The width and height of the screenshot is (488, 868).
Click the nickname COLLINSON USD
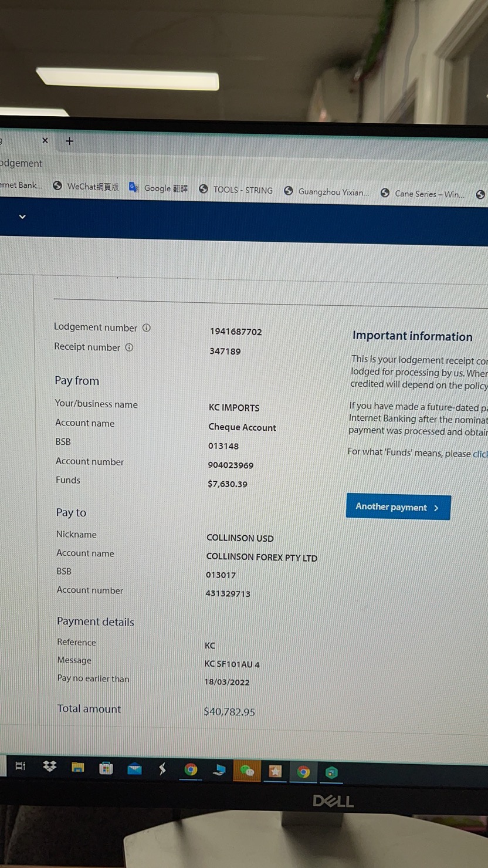(x=240, y=538)
